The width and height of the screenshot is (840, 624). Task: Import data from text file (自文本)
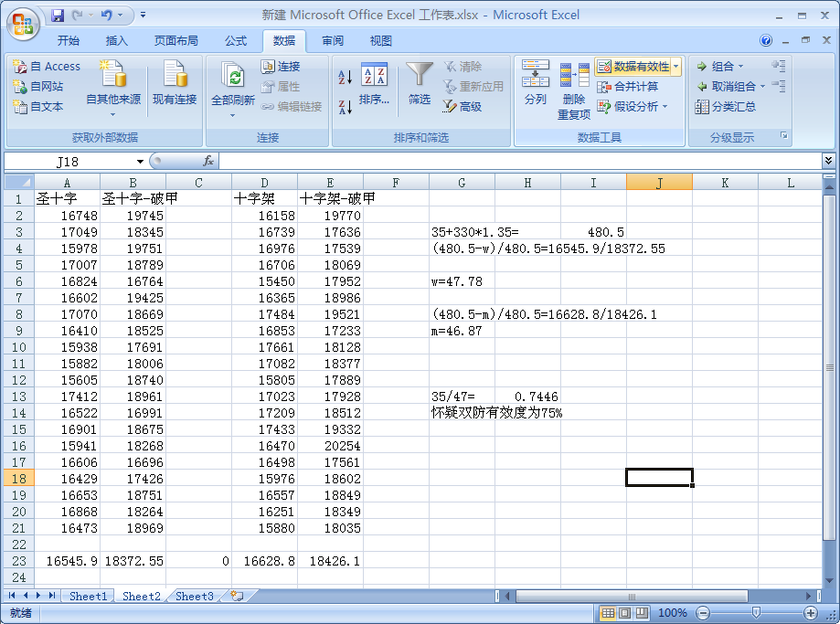pyautogui.click(x=38, y=107)
